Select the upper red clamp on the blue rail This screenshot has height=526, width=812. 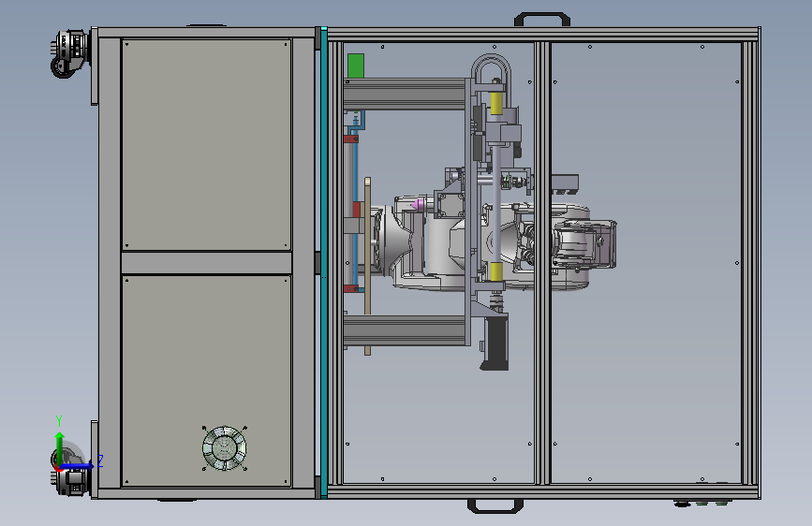(351, 139)
